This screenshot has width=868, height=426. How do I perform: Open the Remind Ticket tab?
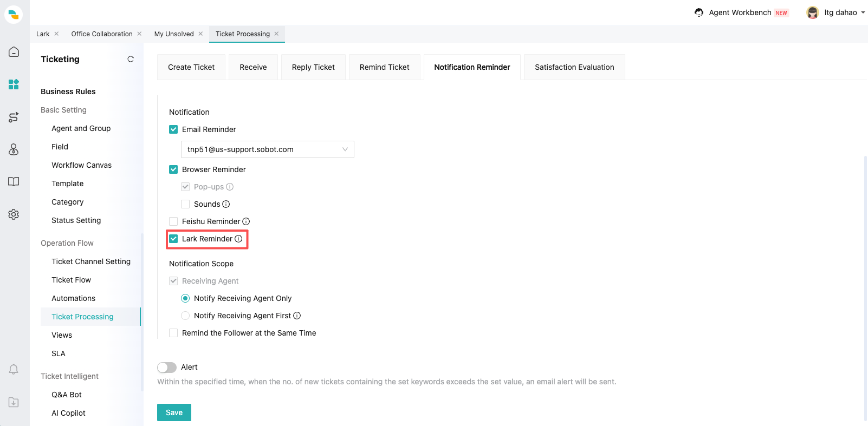[384, 67]
